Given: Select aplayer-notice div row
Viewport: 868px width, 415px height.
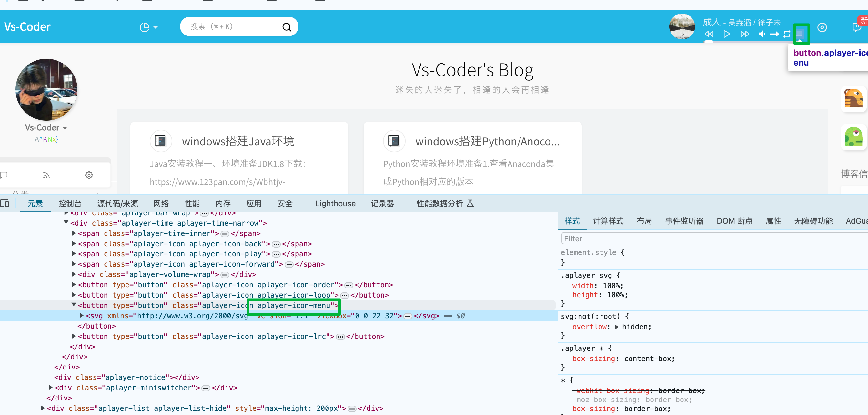Looking at the screenshot, I should tap(127, 377).
